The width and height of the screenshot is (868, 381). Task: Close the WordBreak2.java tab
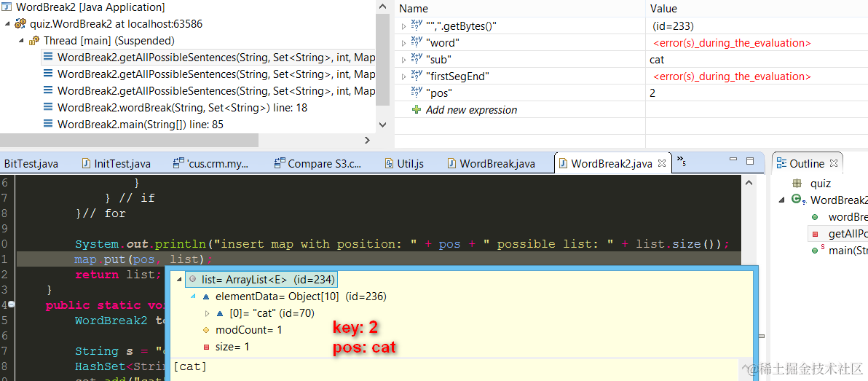(x=661, y=163)
